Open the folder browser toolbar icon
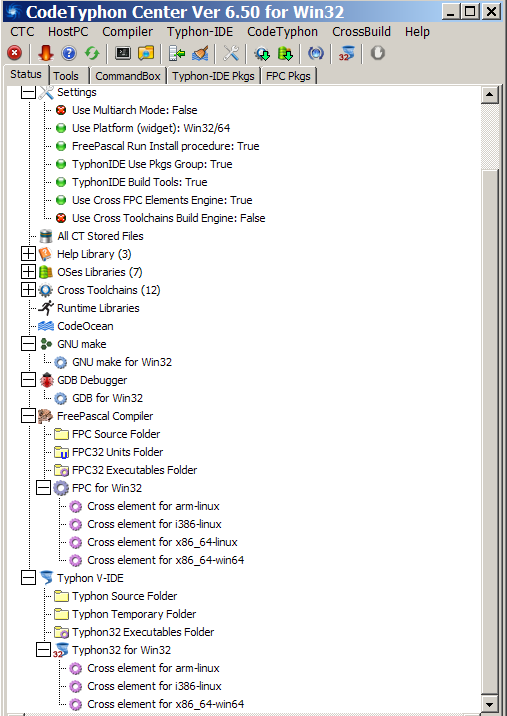The width and height of the screenshot is (507, 716). [x=146, y=53]
